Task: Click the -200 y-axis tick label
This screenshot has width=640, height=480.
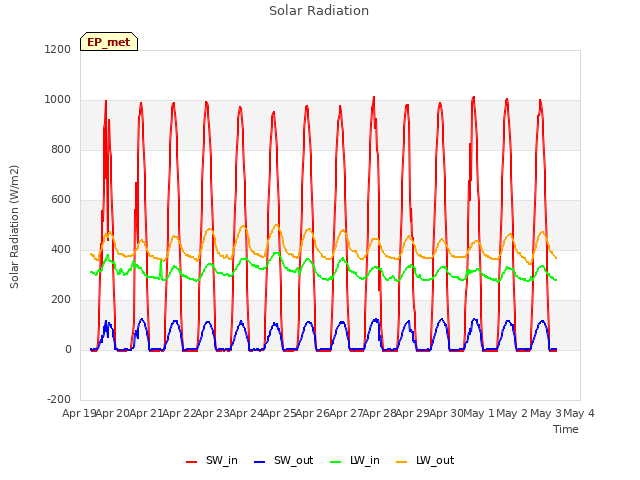Action: (x=59, y=399)
